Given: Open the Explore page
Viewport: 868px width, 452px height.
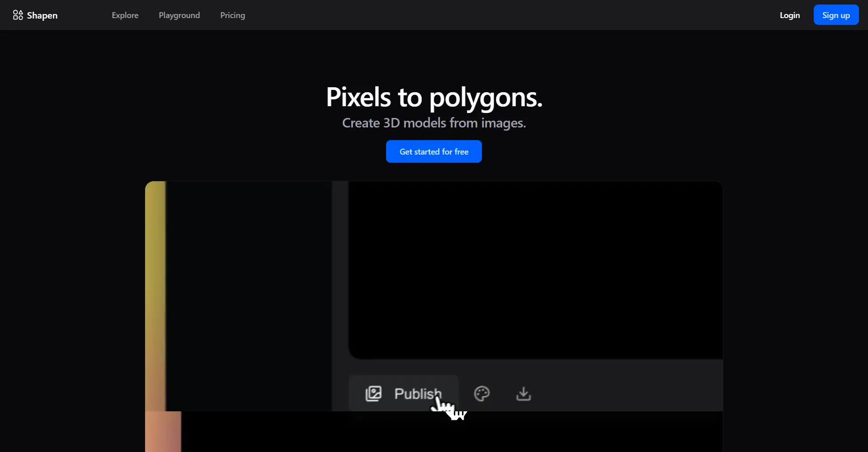Looking at the screenshot, I should click(125, 15).
